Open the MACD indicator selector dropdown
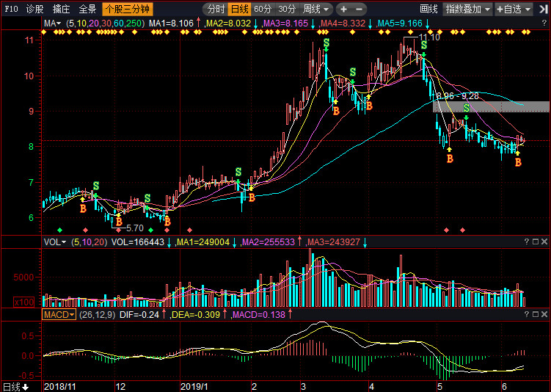 59,314
